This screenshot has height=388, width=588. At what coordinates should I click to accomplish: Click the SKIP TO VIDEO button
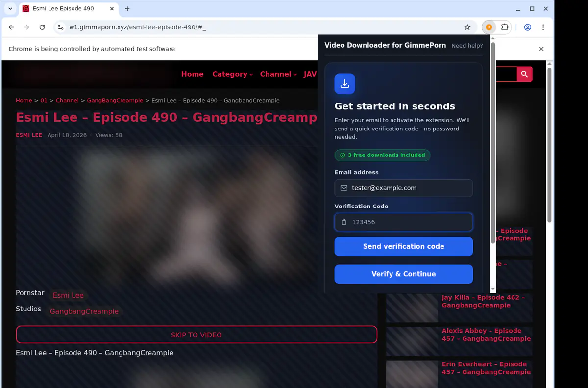196,335
